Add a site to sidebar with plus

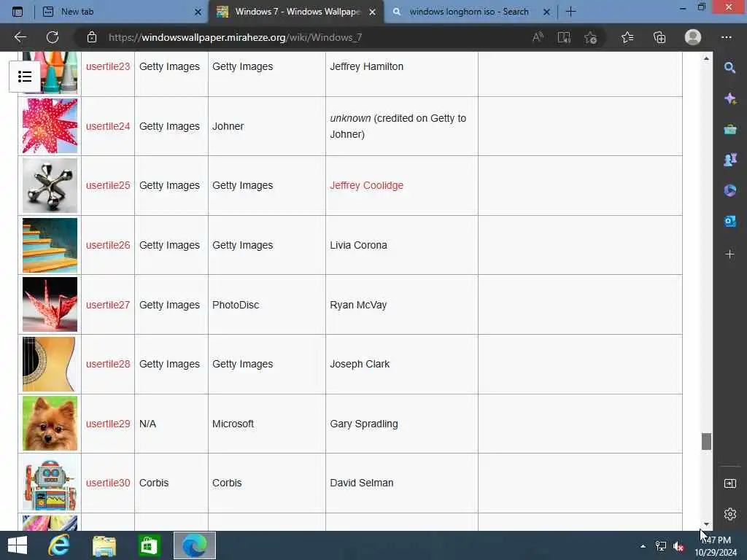point(729,254)
